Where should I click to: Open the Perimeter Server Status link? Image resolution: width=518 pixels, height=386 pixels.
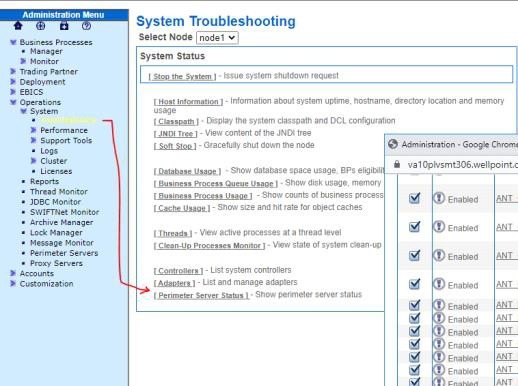tap(201, 296)
